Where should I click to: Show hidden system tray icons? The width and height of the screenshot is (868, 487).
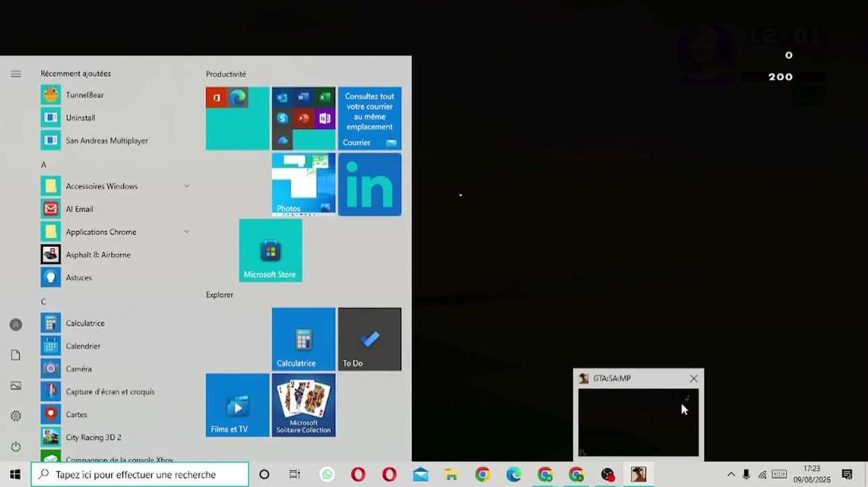731,475
